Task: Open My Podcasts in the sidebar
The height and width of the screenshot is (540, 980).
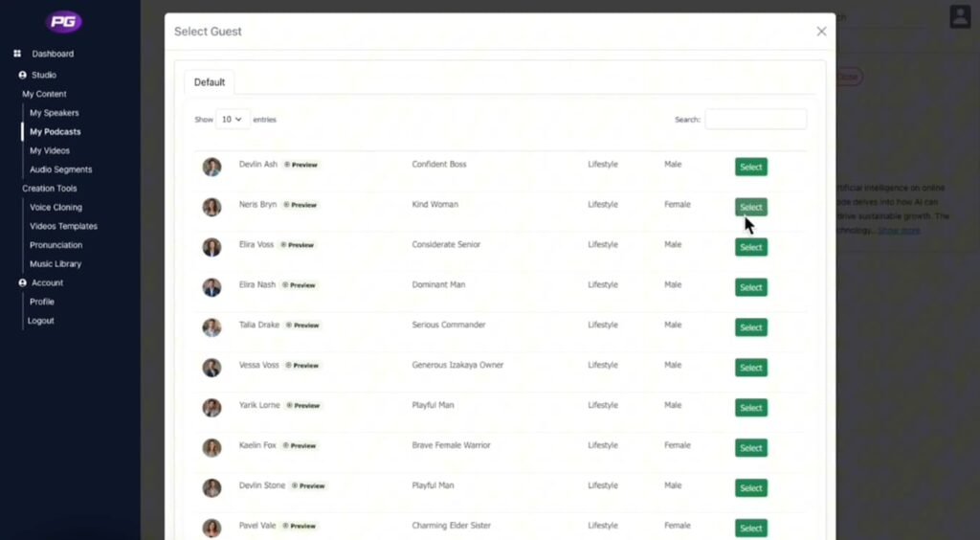Action: (x=55, y=132)
